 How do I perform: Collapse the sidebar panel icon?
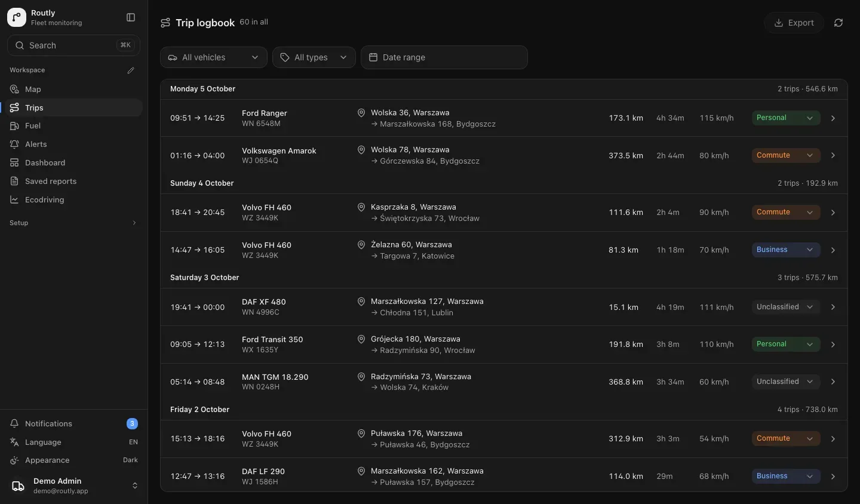(x=131, y=17)
